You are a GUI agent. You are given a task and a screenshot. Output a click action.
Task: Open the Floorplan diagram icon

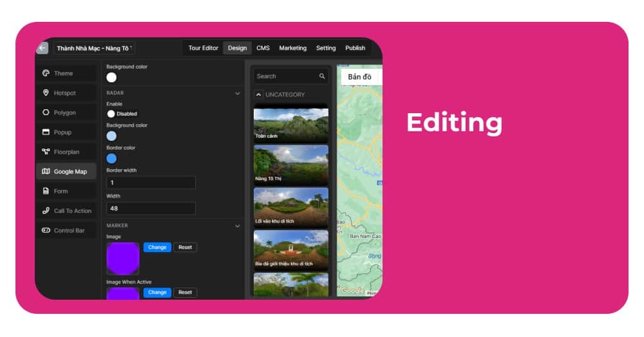(46, 152)
